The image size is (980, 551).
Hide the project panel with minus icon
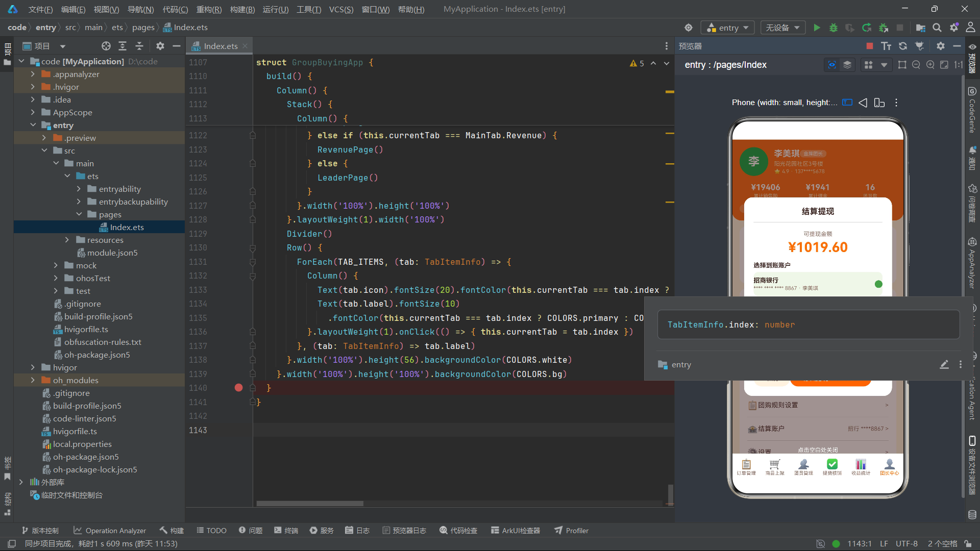[x=177, y=46]
